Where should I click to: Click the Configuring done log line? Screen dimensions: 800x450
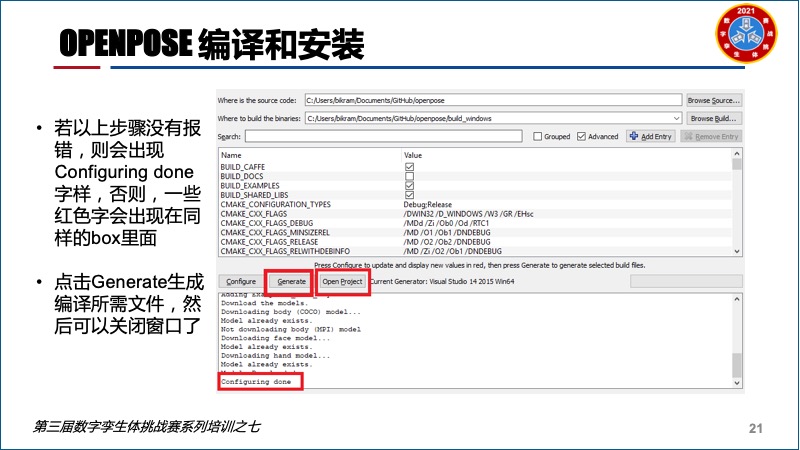pyautogui.click(x=256, y=382)
